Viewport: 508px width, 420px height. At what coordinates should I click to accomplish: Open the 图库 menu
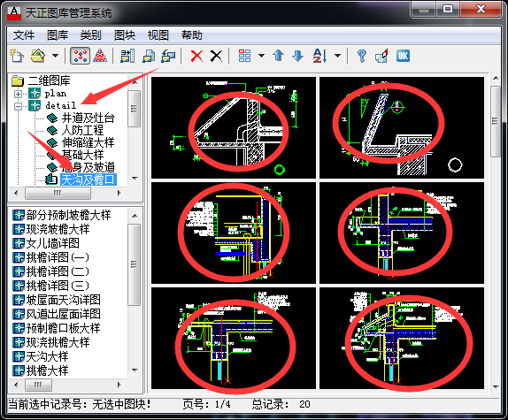pos(58,34)
